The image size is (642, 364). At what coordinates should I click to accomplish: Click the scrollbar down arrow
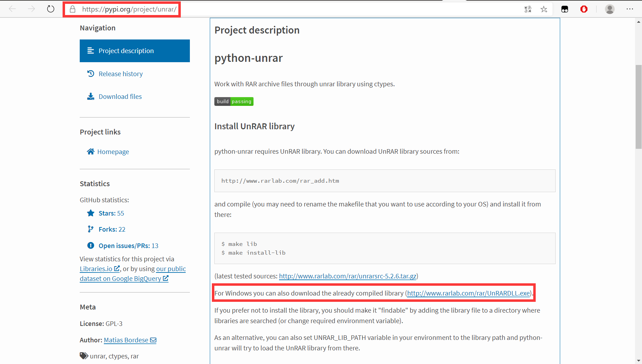pyautogui.click(x=639, y=360)
